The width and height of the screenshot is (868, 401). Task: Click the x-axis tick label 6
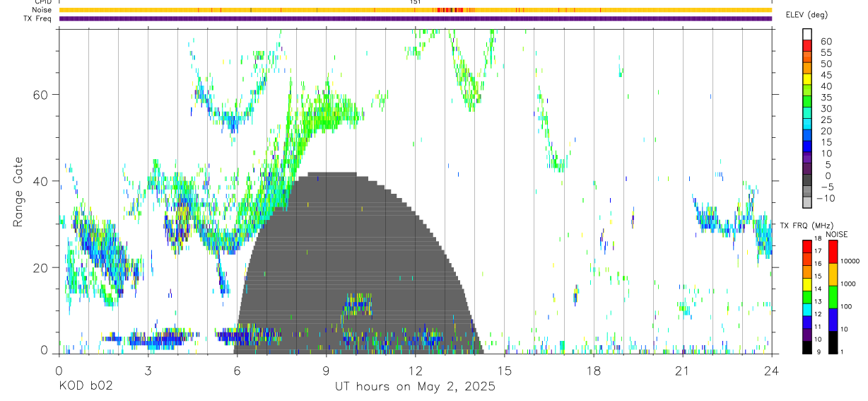click(237, 370)
